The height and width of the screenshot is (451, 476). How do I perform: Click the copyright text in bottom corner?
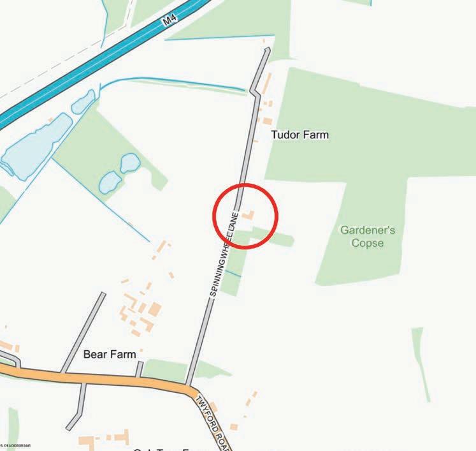tap(15, 445)
